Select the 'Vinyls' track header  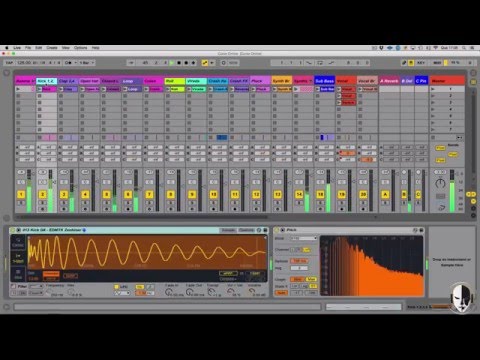tap(196, 81)
